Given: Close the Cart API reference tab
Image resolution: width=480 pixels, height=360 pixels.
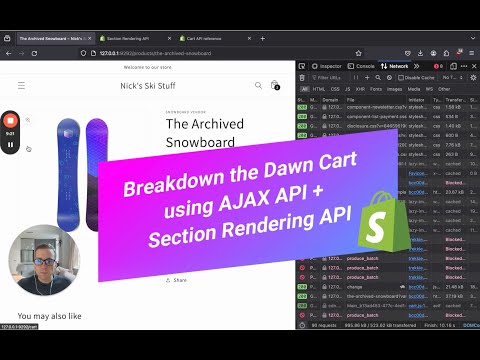Looking at the screenshot, I should pos(249,39).
